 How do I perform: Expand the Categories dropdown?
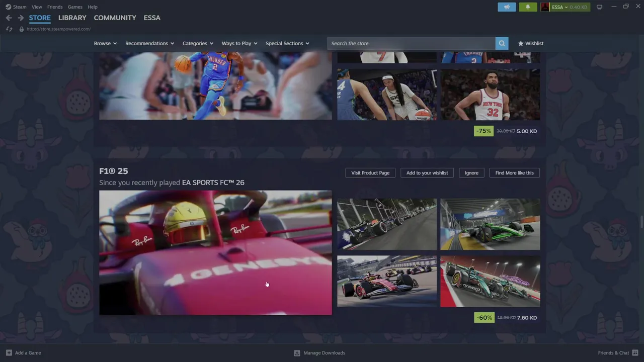tap(198, 43)
